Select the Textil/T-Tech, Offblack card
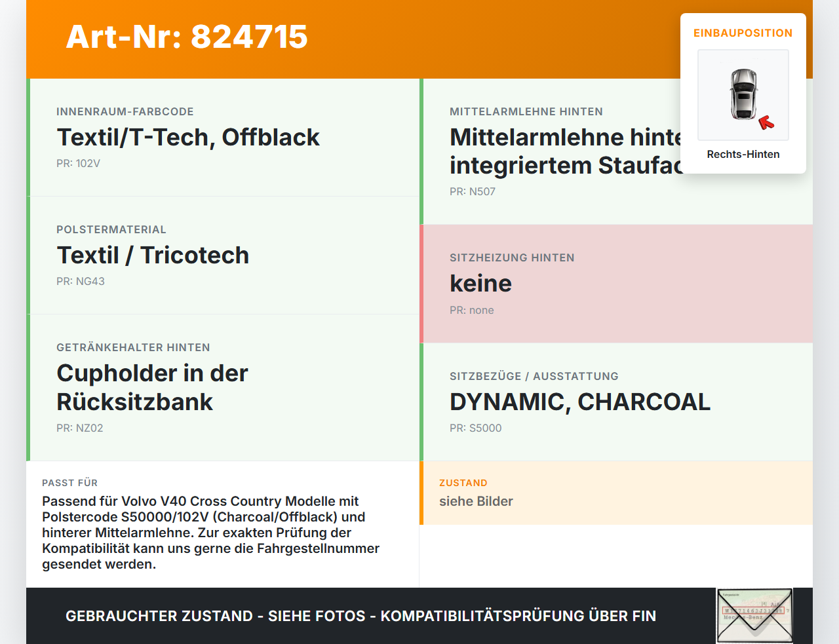 [x=223, y=138]
